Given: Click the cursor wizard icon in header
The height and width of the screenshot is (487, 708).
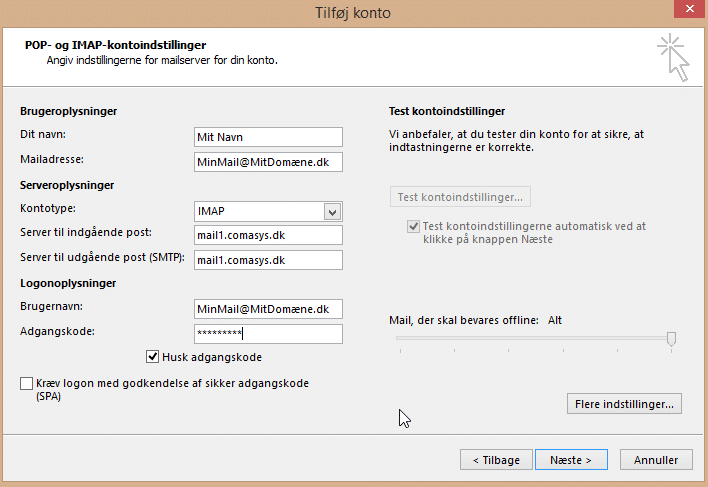Looking at the screenshot, I should coord(673,57).
